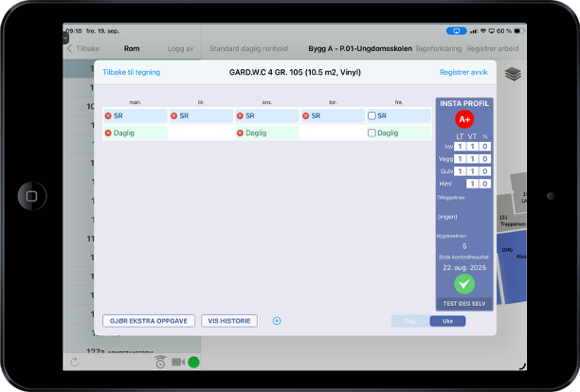Tap the layers stack icon
Screen dimensions: 580x392
click(x=513, y=74)
